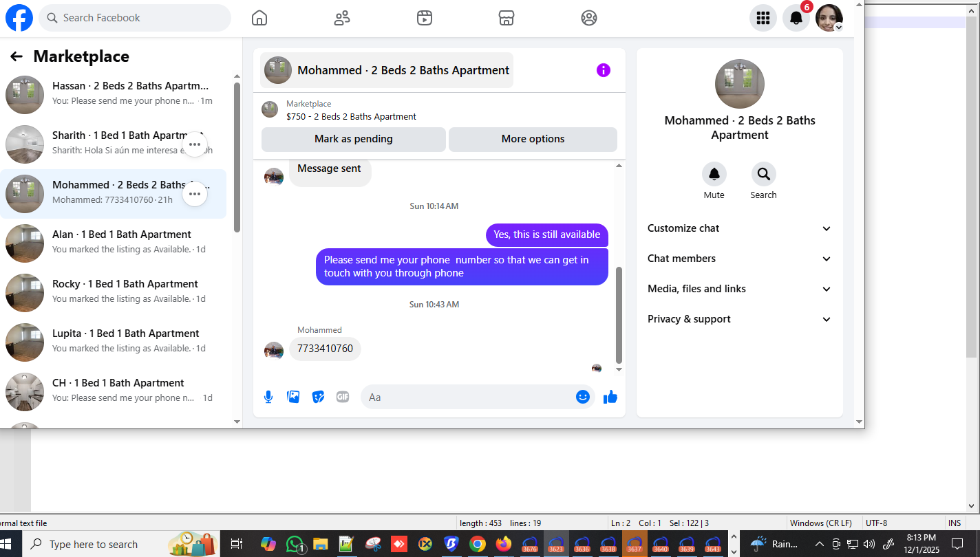980x557 pixels.
Task: Record a voice clip with microphone icon
Action: (x=268, y=397)
